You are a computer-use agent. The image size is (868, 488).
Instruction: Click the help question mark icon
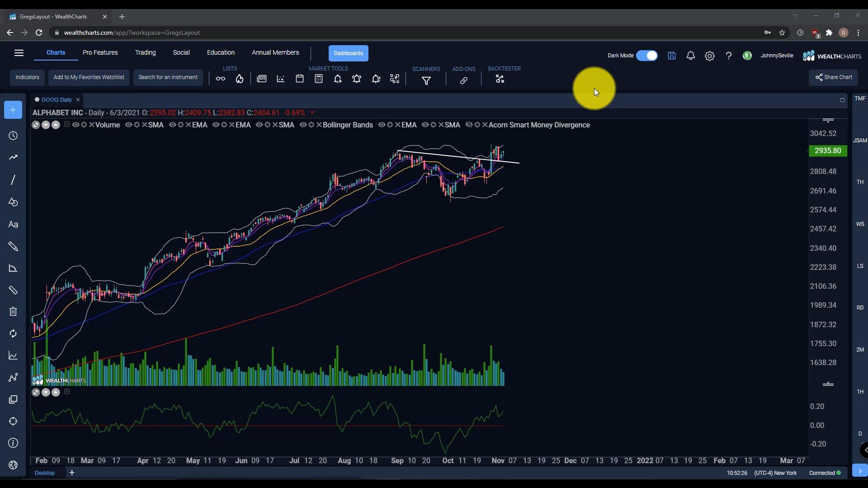pyautogui.click(x=729, y=56)
